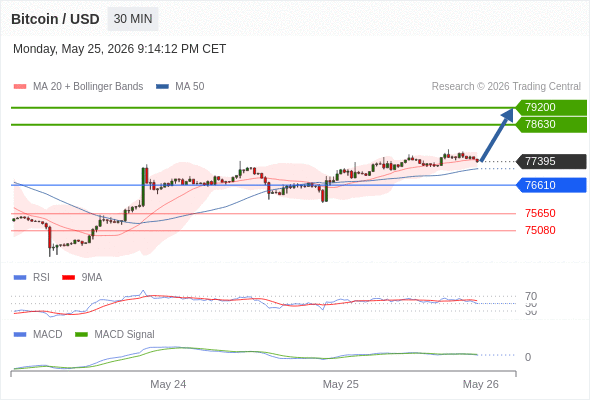Click the blue upward forecast arrow
The width and height of the screenshot is (590, 400).
497,135
